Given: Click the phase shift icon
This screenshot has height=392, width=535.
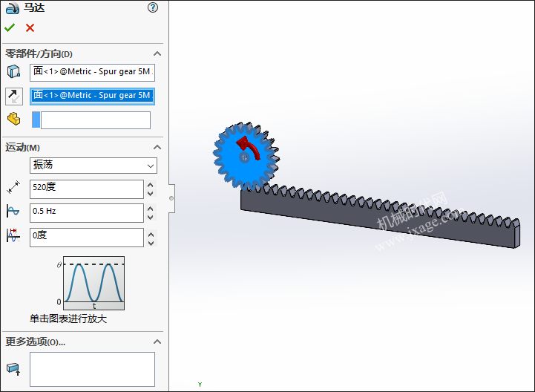Looking at the screenshot, I should pyautogui.click(x=13, y=235).
